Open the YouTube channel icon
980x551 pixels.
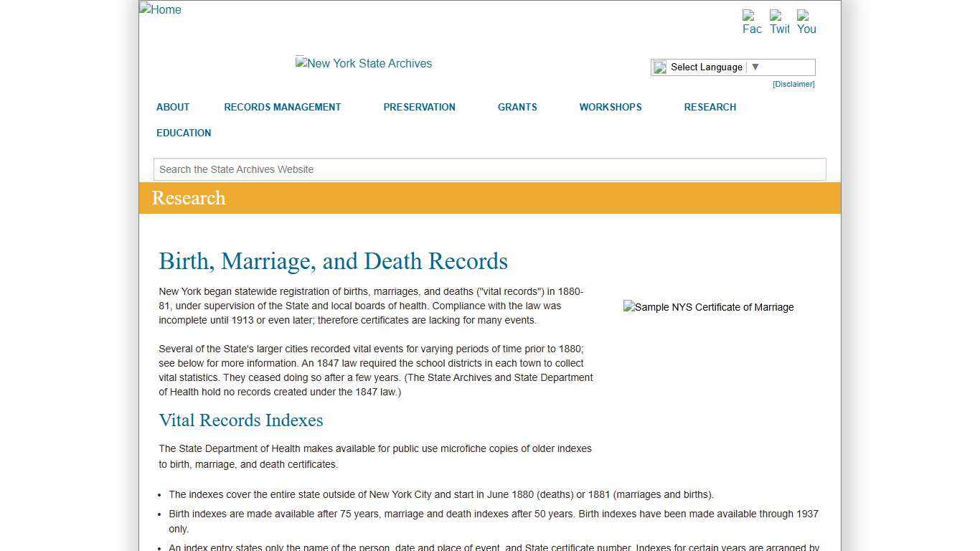pyautogui.click(x=806, y=20)
